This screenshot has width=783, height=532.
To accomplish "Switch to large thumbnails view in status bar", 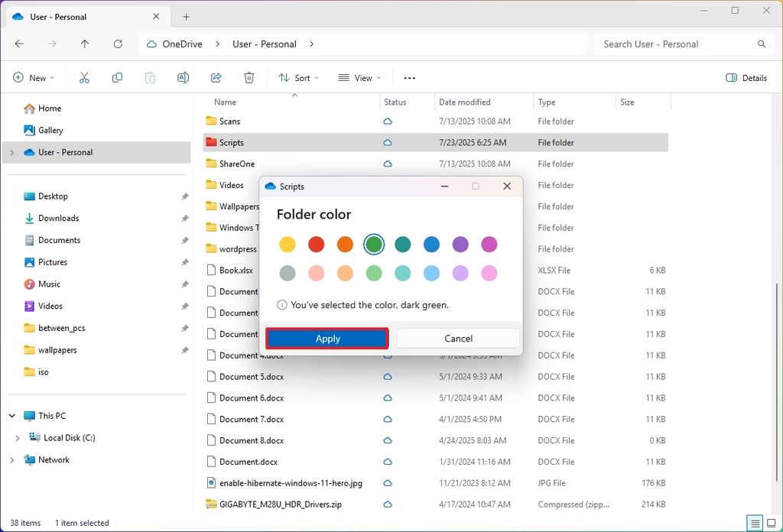I will coord(771,523).
